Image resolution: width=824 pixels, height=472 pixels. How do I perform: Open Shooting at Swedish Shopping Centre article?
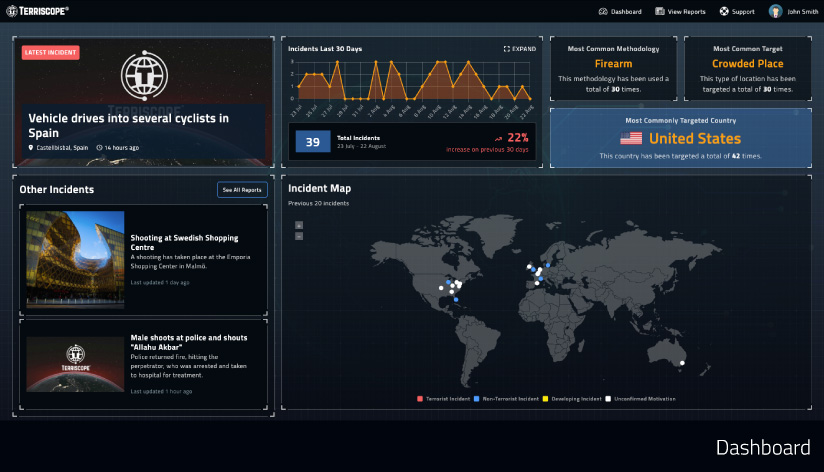tap(184, 242)
